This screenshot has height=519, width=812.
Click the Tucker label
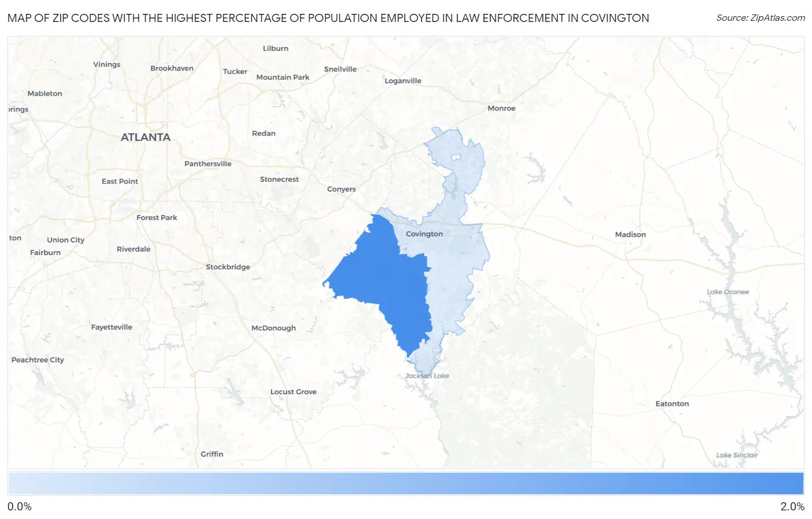pos(235,72)
